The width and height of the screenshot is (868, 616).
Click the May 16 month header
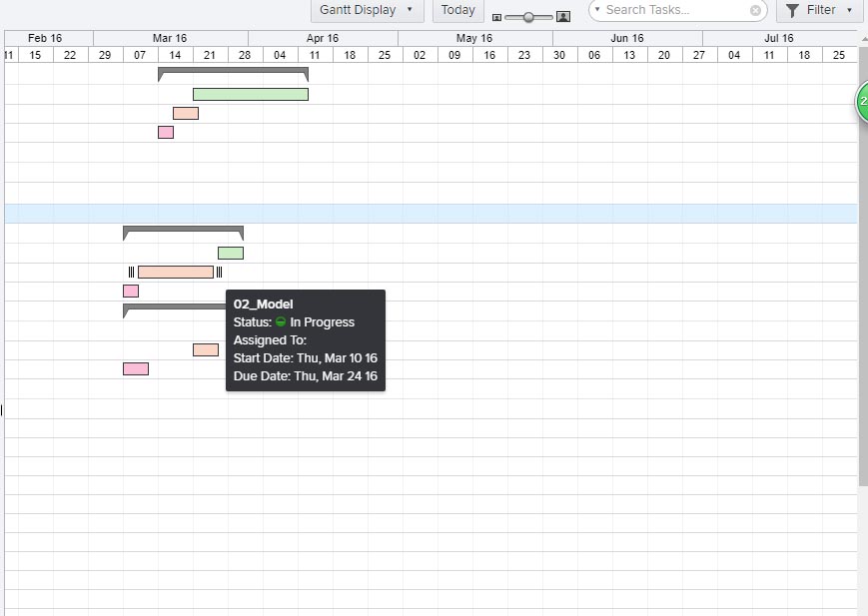pyautogui.click(x=474, y=38)
